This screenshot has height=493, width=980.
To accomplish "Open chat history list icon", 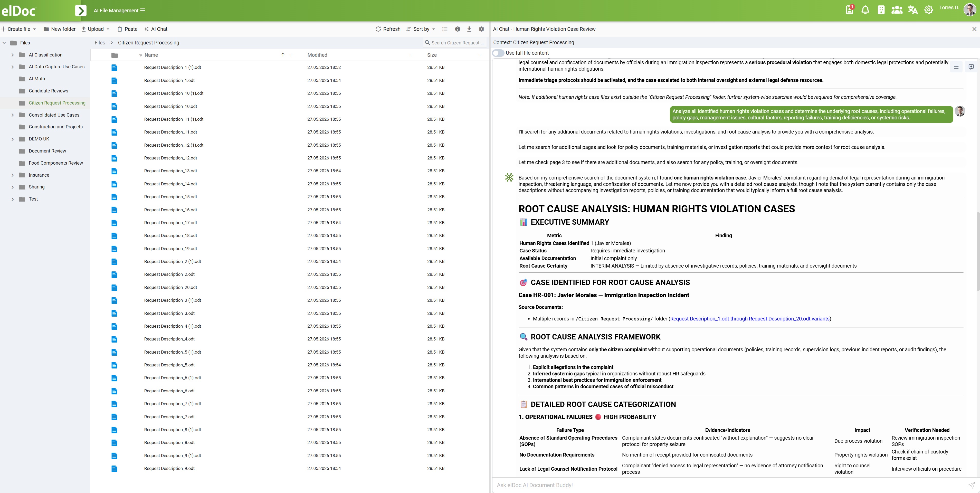I will [956, 67].
